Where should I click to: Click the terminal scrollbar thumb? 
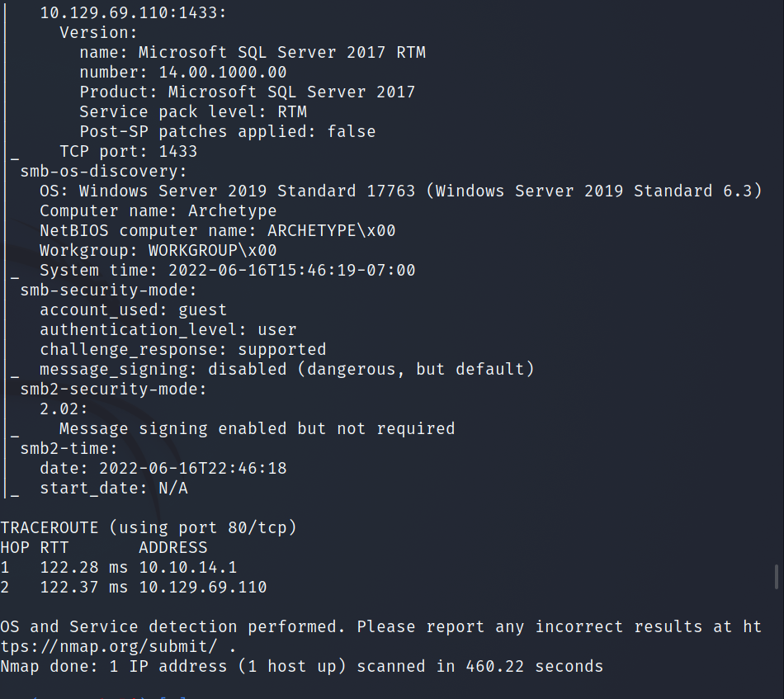(776, 576)
